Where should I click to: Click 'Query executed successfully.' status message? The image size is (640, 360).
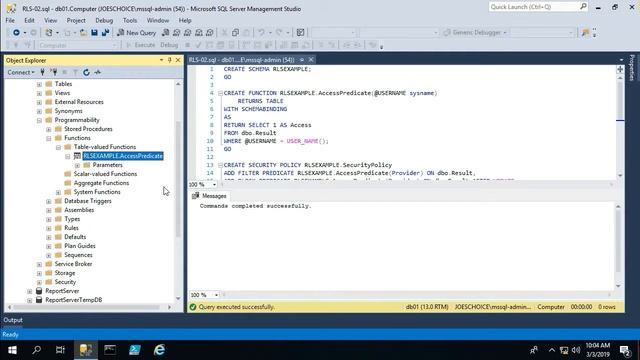click(236, 307)
